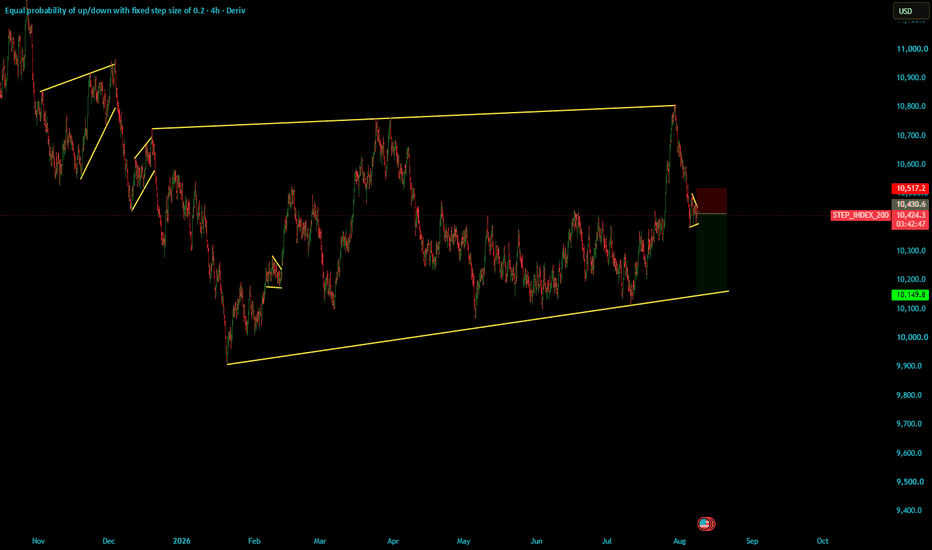Click the 10,200.0 price axis label

click(x=912, y=279)
